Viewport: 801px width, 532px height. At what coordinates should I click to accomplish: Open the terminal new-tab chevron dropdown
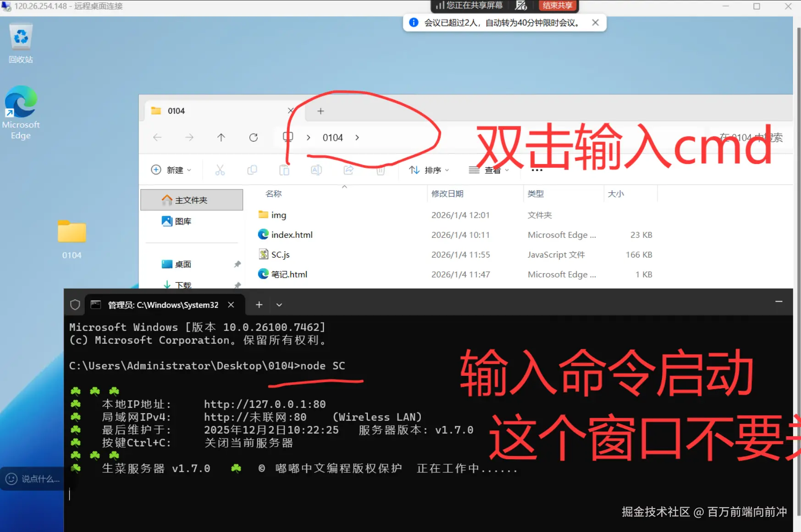click(279, 304)
